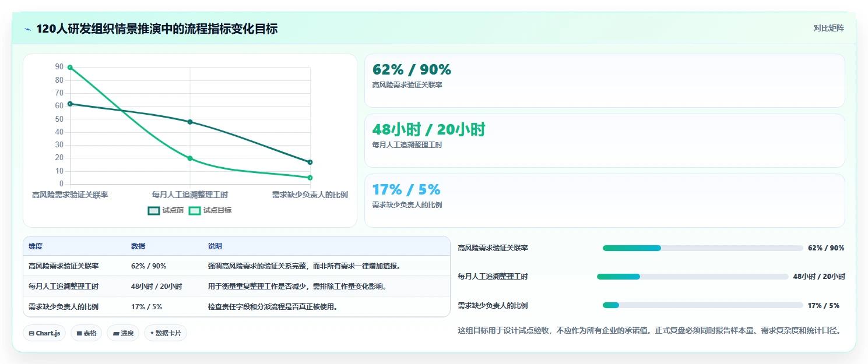This screenshot has height=364, width=868.
Task: Click the 需求缺少负责人的比例 progress bar
Action: (703, 305)
